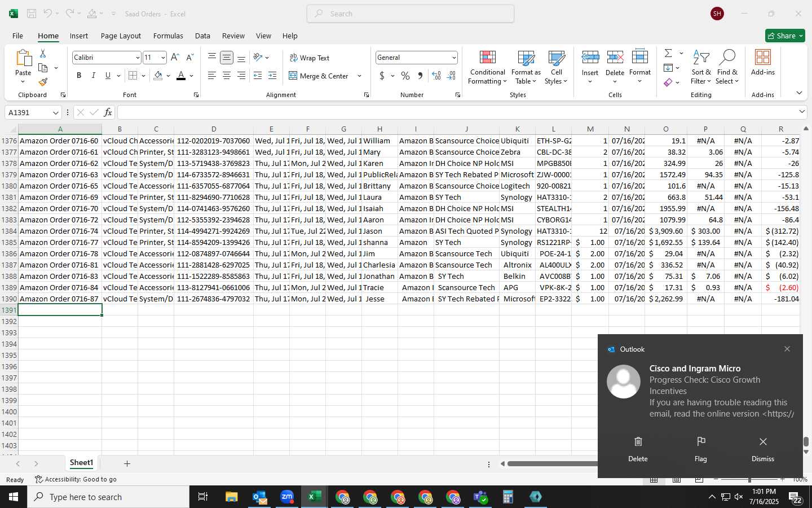Switch to the Formulas tab
The width and height of the screenshot is (812, 508).
(168, 36)
